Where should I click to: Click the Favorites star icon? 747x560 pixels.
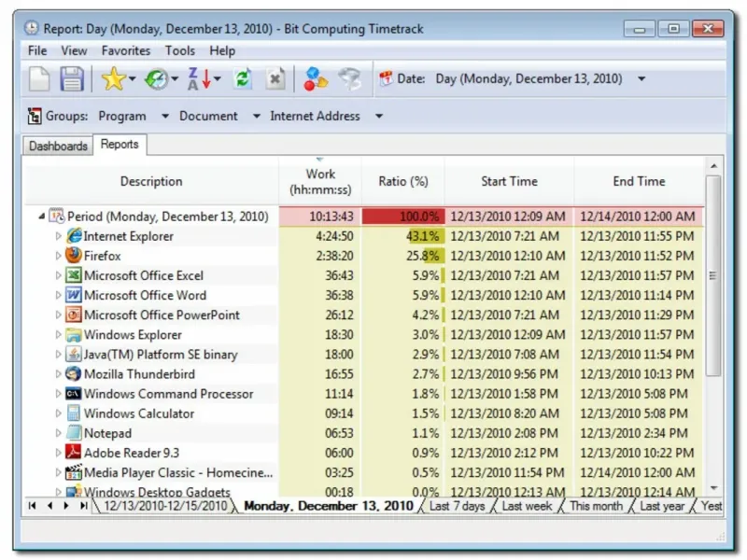pos(113,78)
